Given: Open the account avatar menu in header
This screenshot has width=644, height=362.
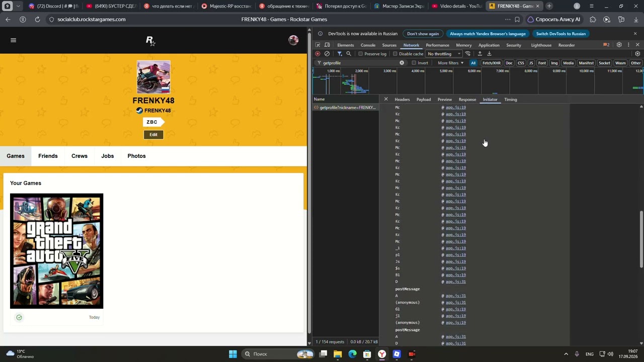Looking at the screenshot, I should tap(293, 40).
